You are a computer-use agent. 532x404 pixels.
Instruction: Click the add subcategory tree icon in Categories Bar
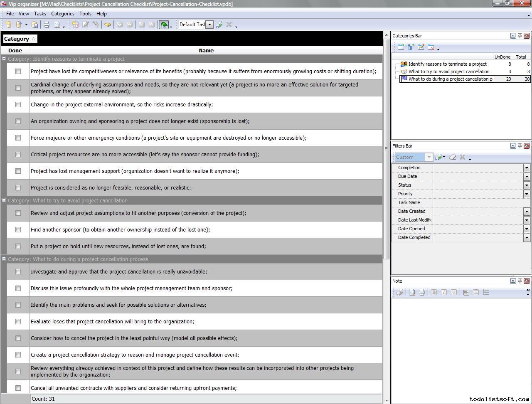[x=411, y=47]
